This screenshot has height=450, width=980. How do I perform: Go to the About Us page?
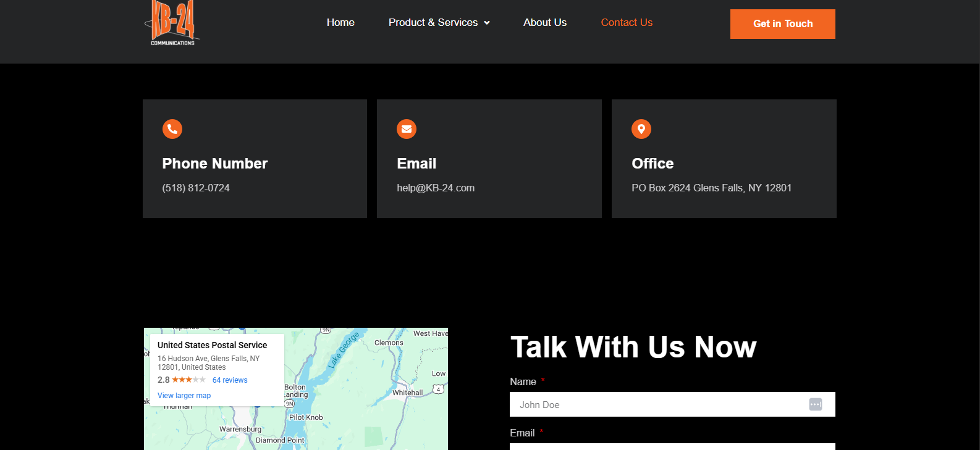point(545,22)
